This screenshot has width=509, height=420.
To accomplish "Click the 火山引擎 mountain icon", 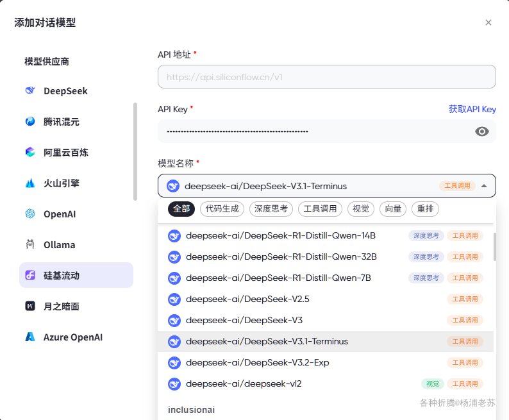I will pos(30,183).
